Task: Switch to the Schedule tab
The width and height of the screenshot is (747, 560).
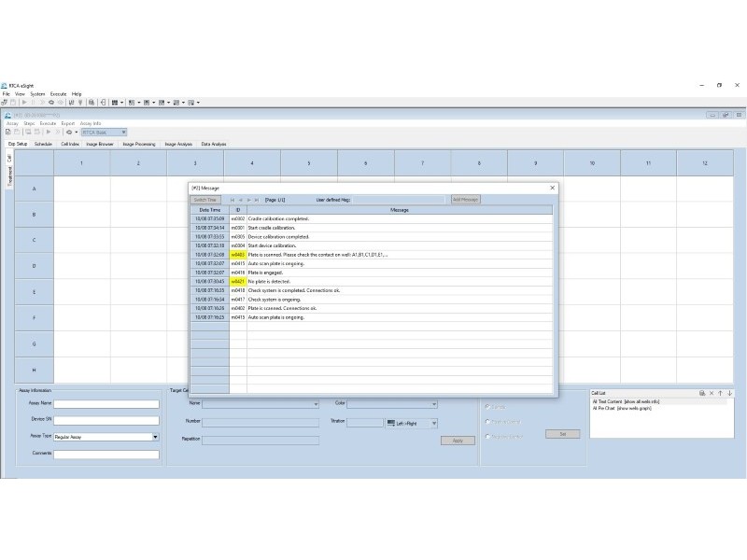Action: (43, 144)
